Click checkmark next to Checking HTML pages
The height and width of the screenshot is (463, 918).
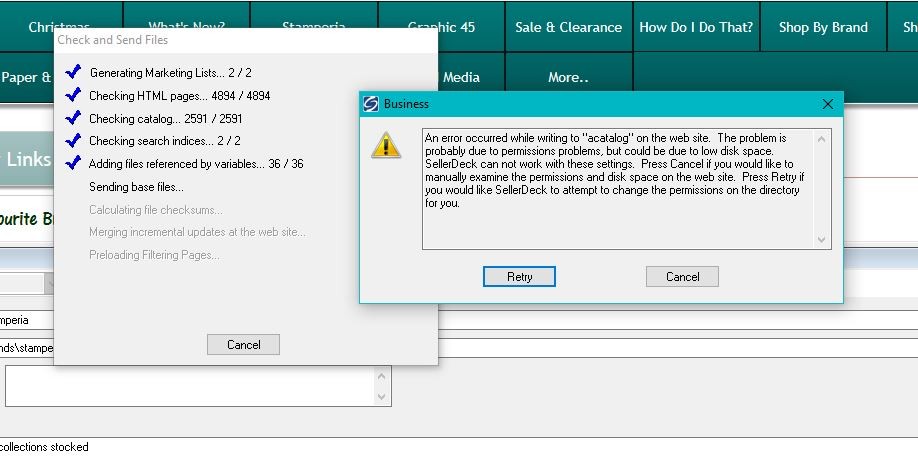(x=72, y=96)
